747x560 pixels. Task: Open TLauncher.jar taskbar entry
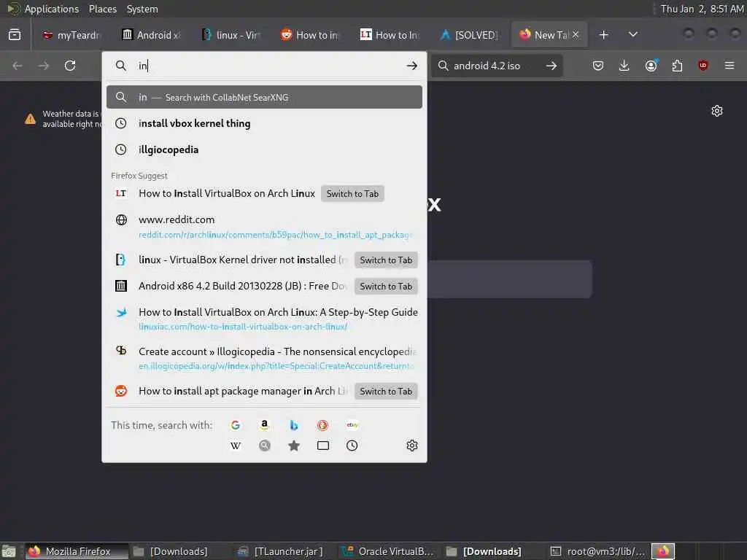click(x=281, y=551)
